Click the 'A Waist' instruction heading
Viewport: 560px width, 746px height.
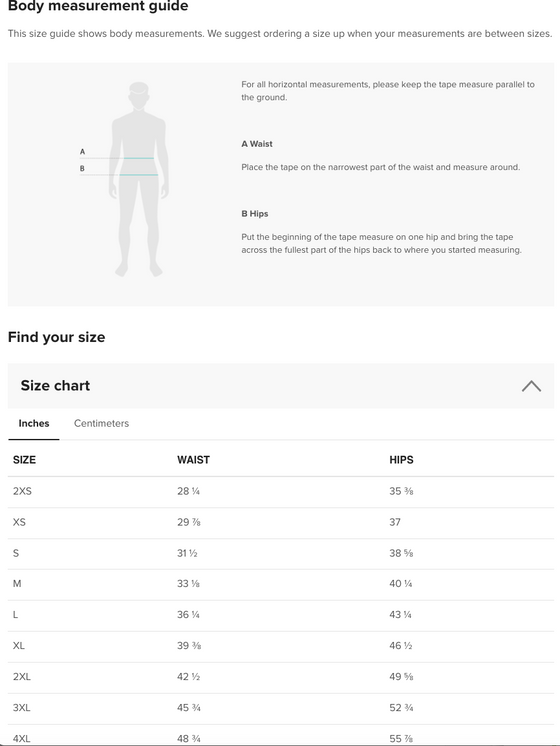coord(257,144)
